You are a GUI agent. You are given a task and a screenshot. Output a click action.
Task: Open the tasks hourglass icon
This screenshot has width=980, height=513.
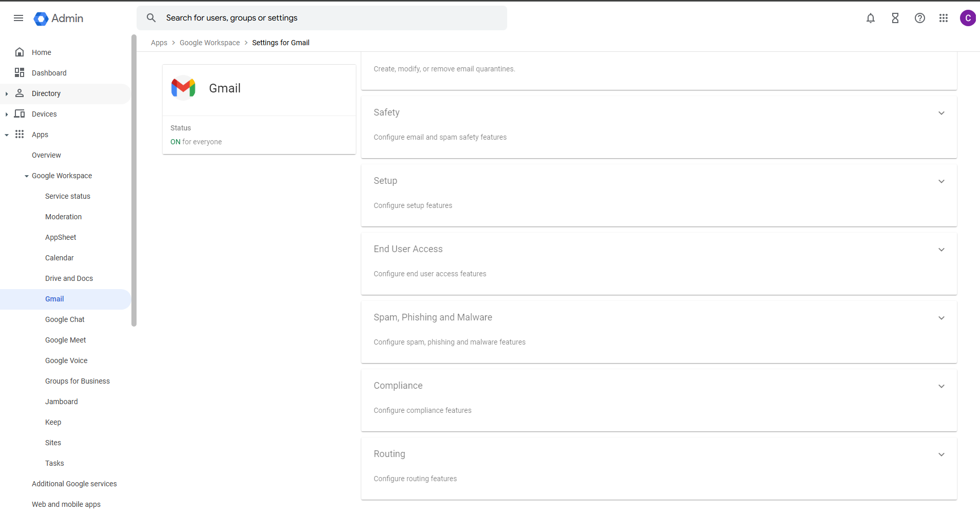point(895,18)
